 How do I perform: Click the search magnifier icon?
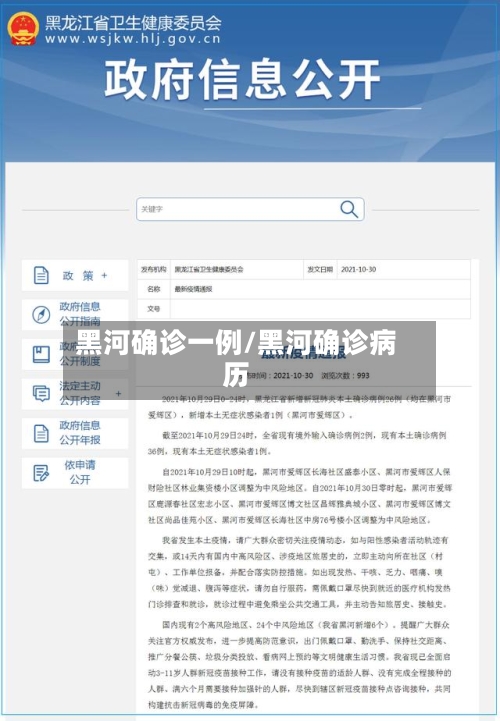(x=349, y=209)
